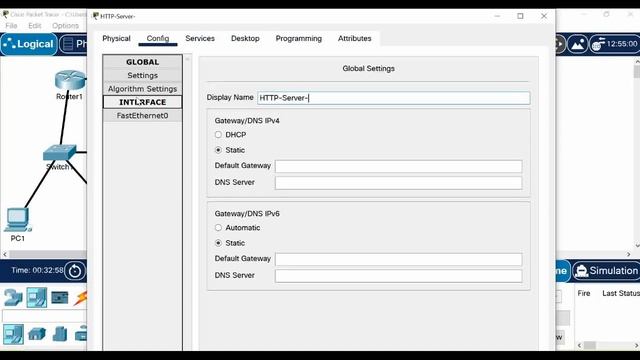Click the Power Cycle Devices reset icon
Screen dimensions: 640x360
click(x=75, y=271)
